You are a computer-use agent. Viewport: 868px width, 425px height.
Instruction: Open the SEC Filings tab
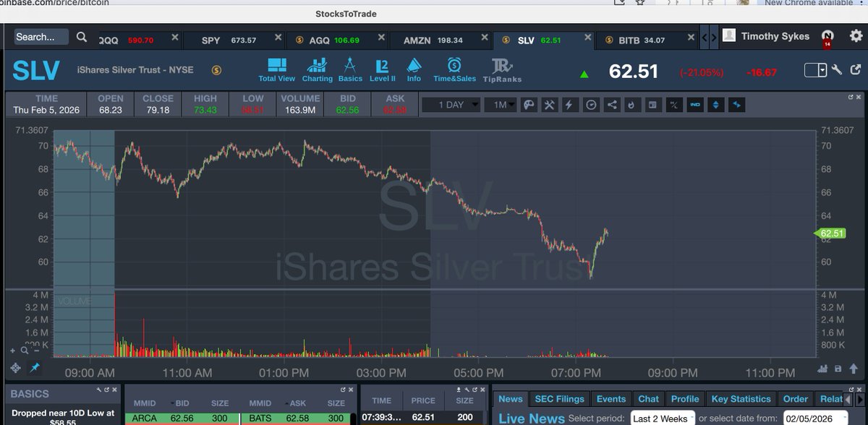tap(558, 398)
